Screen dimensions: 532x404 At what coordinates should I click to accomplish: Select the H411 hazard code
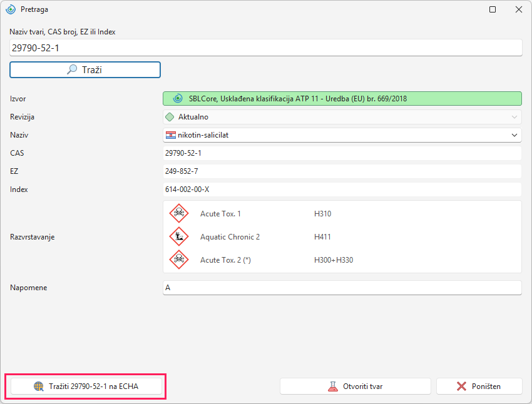(x=322, y=237)
